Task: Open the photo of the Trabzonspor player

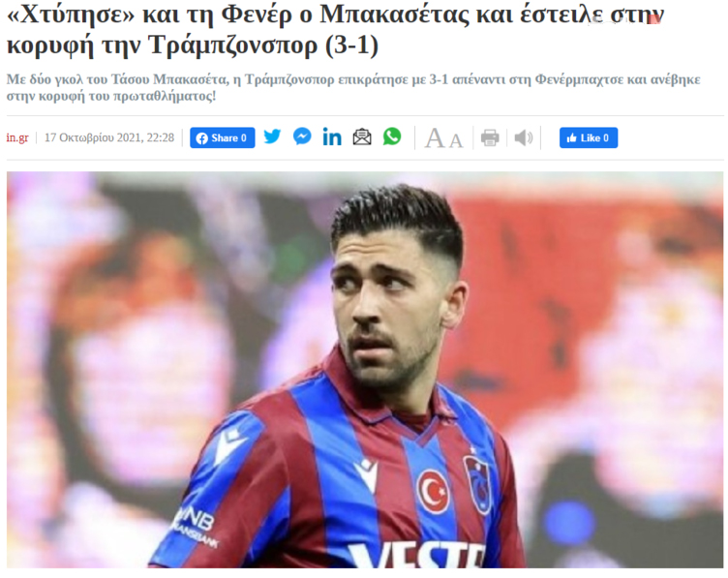Action: [x=365, y=370]
